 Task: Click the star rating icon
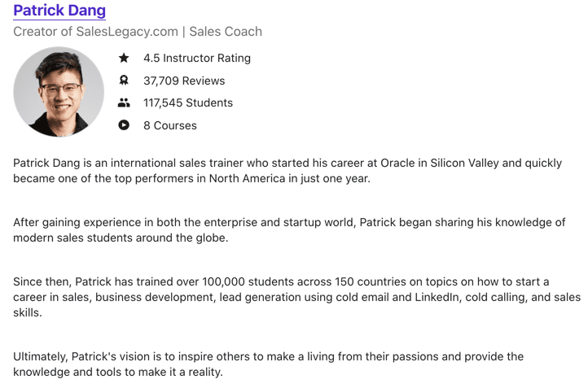[124, 58]
